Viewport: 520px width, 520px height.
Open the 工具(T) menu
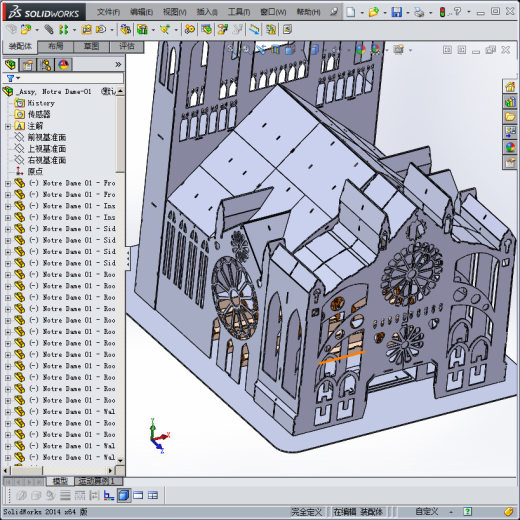239,12
